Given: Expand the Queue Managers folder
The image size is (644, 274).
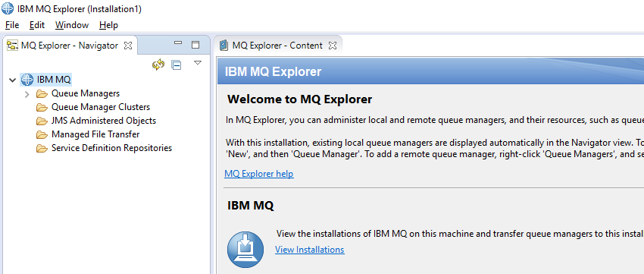Looking at the screenshot, I should [x=27, y=94].
